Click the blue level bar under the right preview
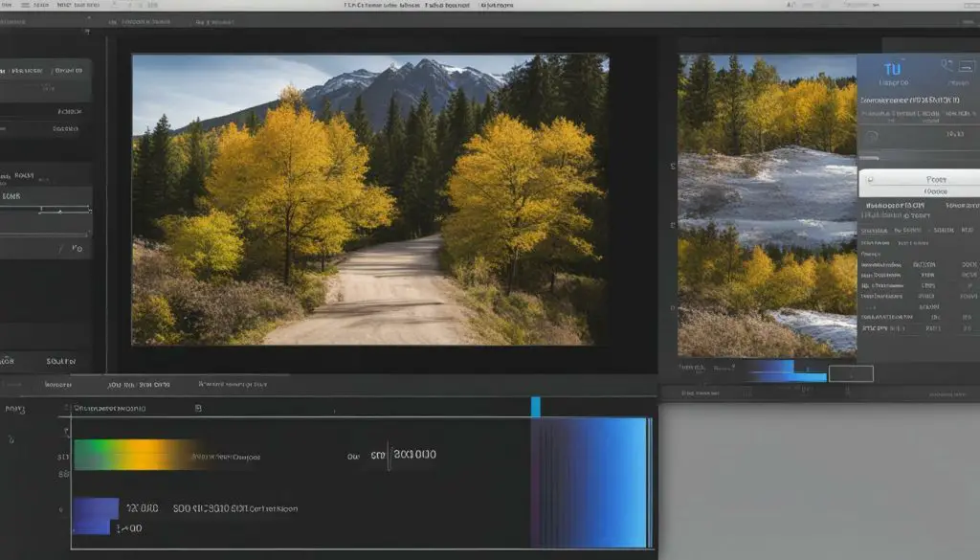 point(788,370)
